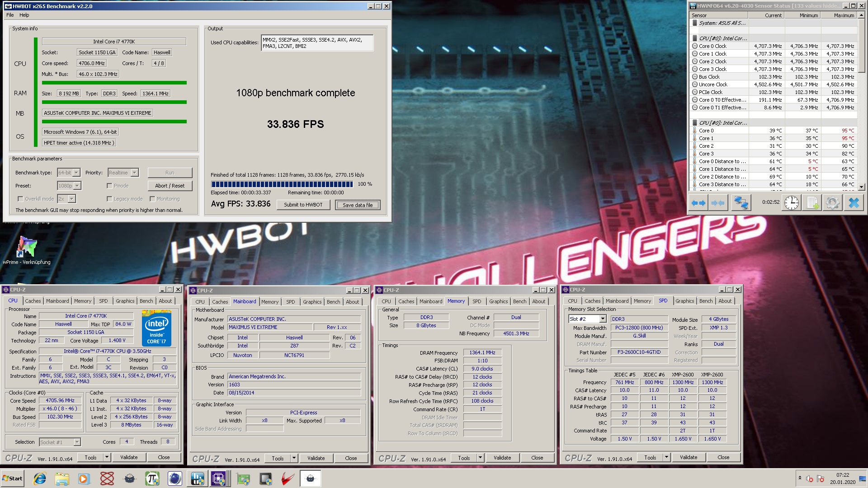Open Tools dropdown arrow in CPU-Z CPU window
The width and height of the screenshot is (868, 488).
[107, 457]
